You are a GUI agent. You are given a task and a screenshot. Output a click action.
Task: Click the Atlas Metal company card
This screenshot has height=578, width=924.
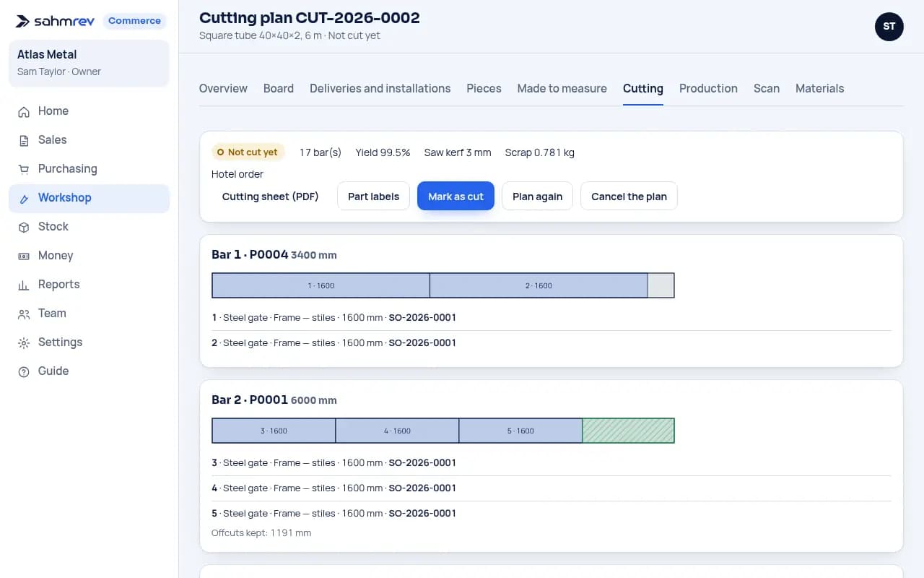[89, 63]
